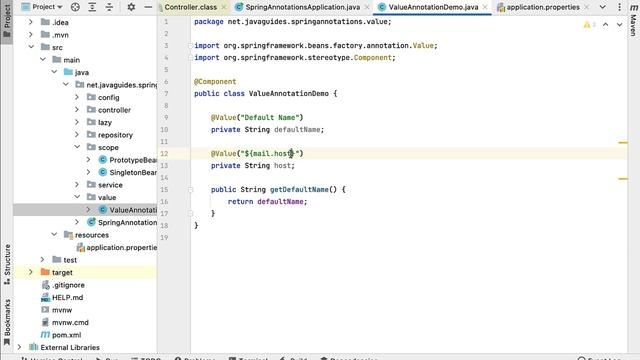The height and width of the screenshot is (360, 640).
Task: Close the SpringAnnotationsApplication.java tab
Action: tap(367, 7)
